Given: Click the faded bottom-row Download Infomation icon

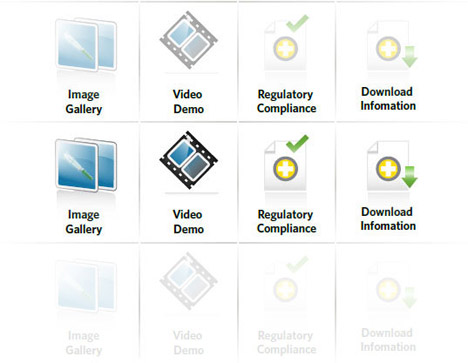Looking at the screenshot, I should (392, 287).
